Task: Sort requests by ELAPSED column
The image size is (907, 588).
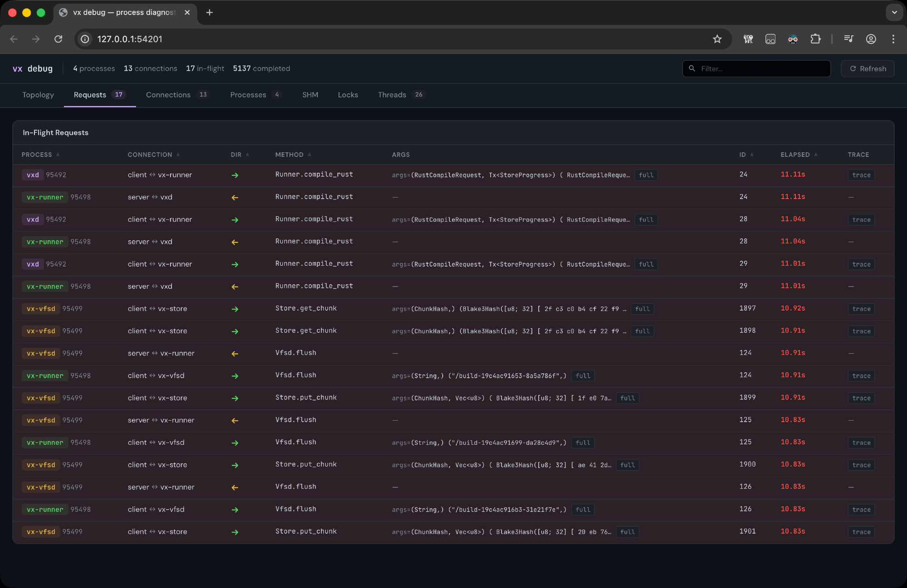Action: (x=795, y=155)
